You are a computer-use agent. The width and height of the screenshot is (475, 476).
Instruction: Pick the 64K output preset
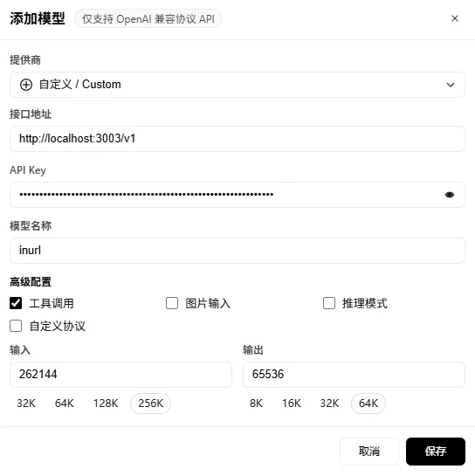pos(368,404)
